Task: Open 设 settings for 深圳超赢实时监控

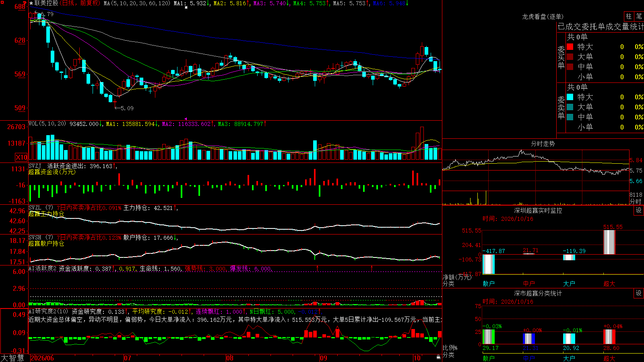Action: pos(639,210)
